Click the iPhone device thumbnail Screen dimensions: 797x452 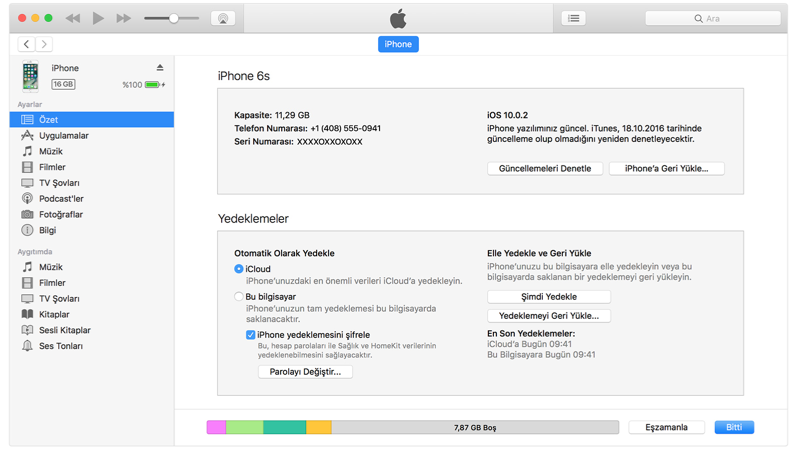click(x=30, y=76)
